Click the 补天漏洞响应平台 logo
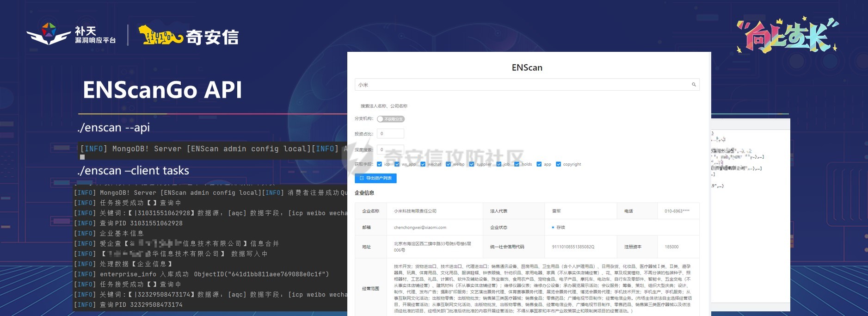 71,34
